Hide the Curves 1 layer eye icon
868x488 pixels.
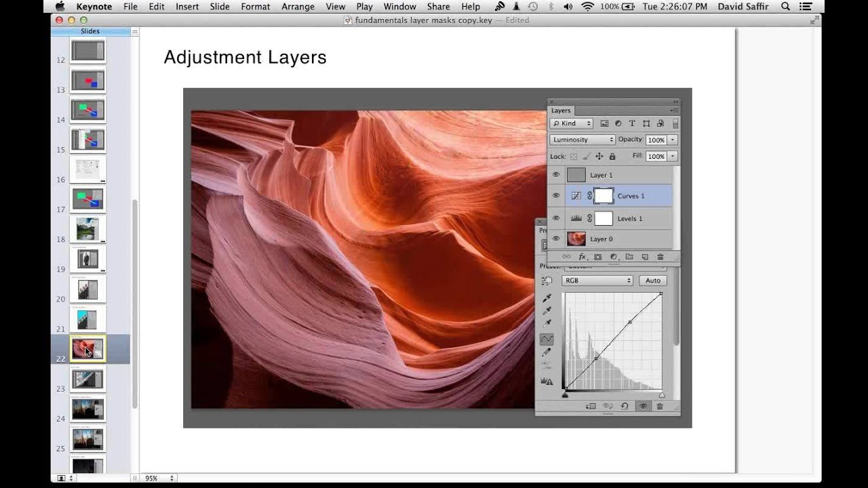click(x=556, y=196)
